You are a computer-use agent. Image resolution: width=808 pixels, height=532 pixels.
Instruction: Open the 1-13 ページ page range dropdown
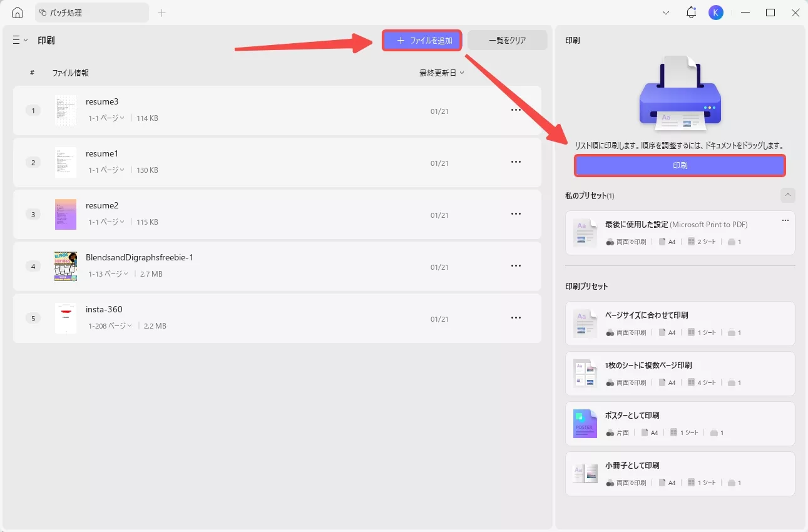tap(108, 274)
